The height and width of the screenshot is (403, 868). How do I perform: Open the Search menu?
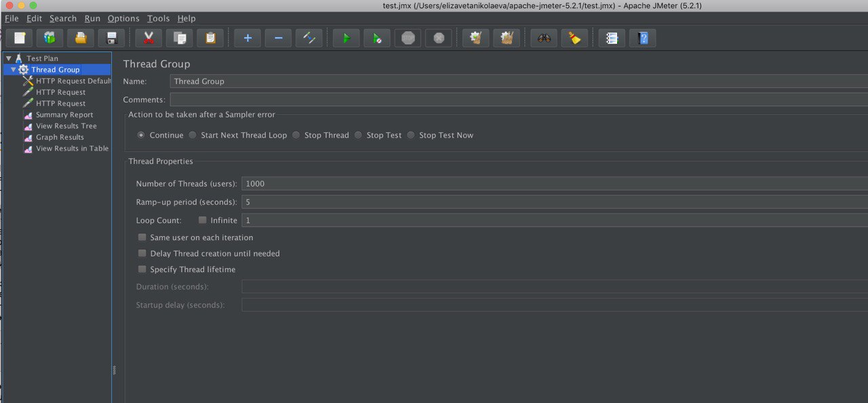pos(63,18)
